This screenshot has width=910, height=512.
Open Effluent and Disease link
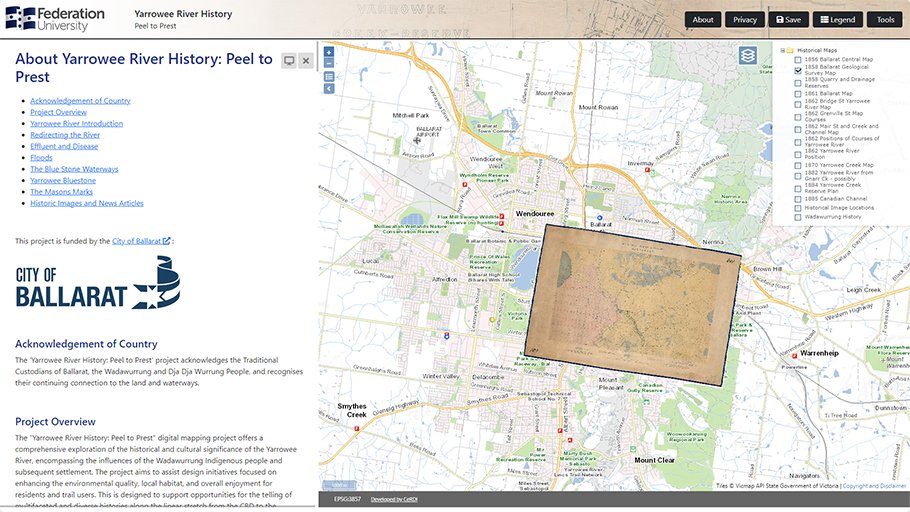click(64, 146)
